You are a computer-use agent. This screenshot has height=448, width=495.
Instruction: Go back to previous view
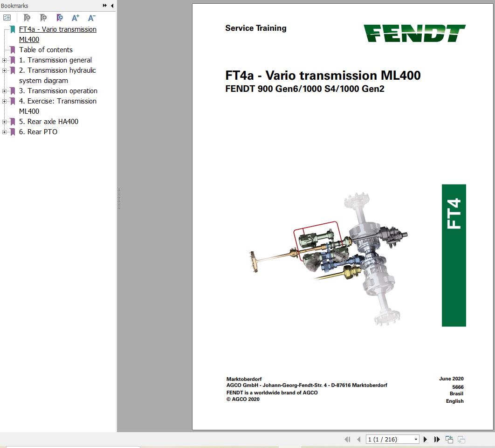point(449,439)
